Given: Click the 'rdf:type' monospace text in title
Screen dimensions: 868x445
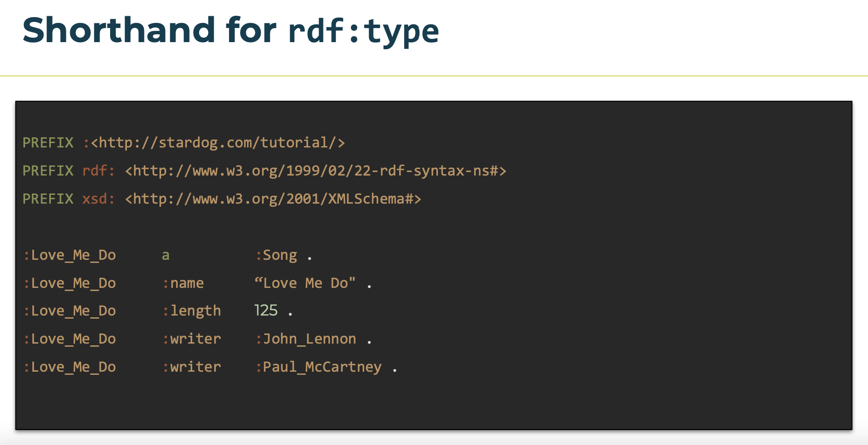Looking at the screenshot, I should tap(363, 32).
